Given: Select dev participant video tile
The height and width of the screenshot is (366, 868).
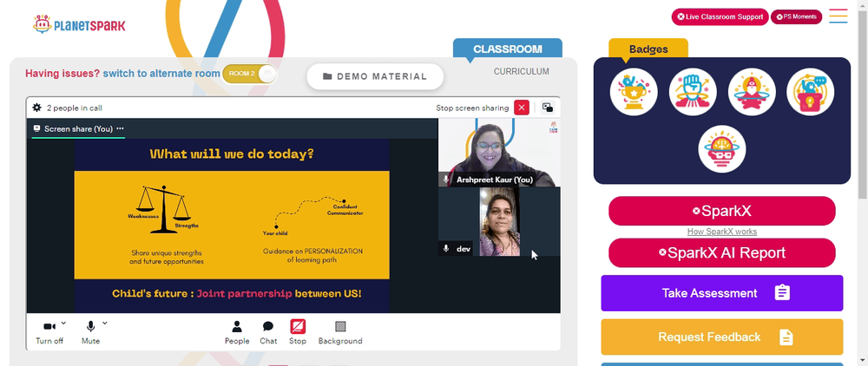Looking at the screenshot, I should (x=499, y=222).
